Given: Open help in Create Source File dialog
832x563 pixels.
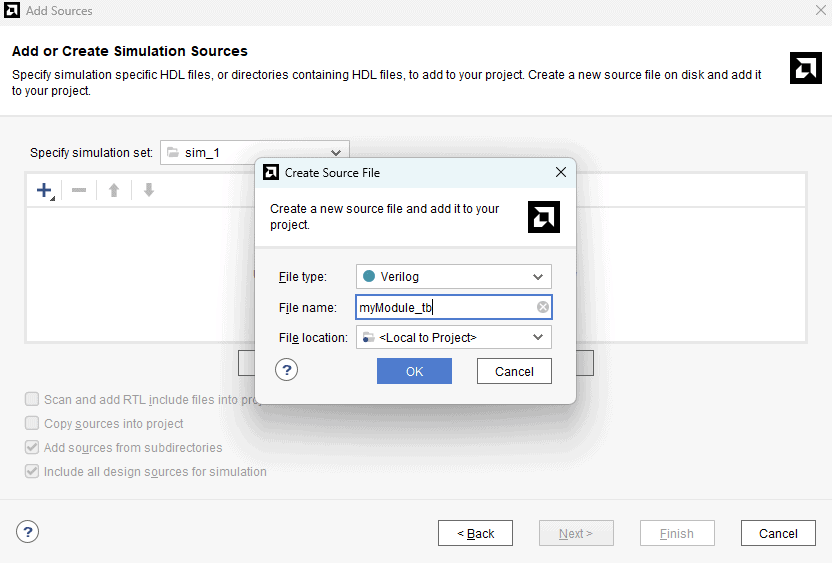Looking at the screenshot, I should pyautogui.click(x=287, y=370).
